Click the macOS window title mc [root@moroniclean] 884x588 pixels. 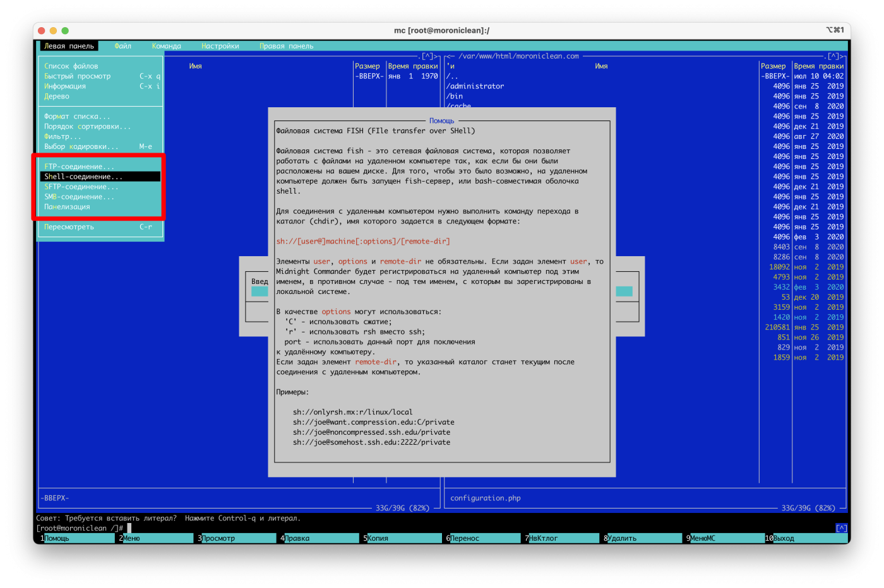coord(441,30)
